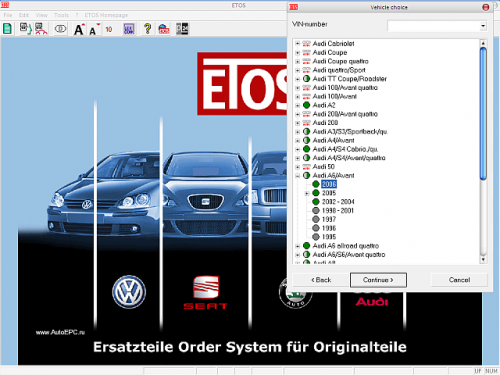Select Audi quattro/Sport in tree
Viewport: 500px width, 375px height.
339,70
